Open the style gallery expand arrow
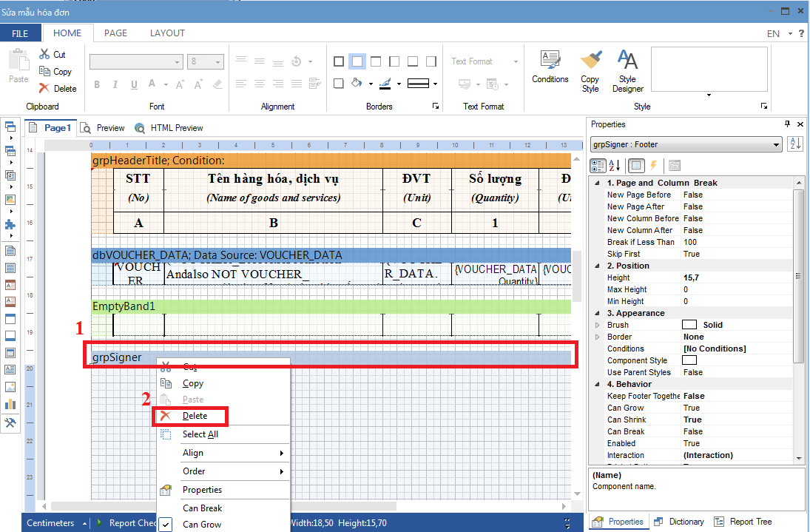The height and width of the screenshot is (532, 810). click(709, 95)
